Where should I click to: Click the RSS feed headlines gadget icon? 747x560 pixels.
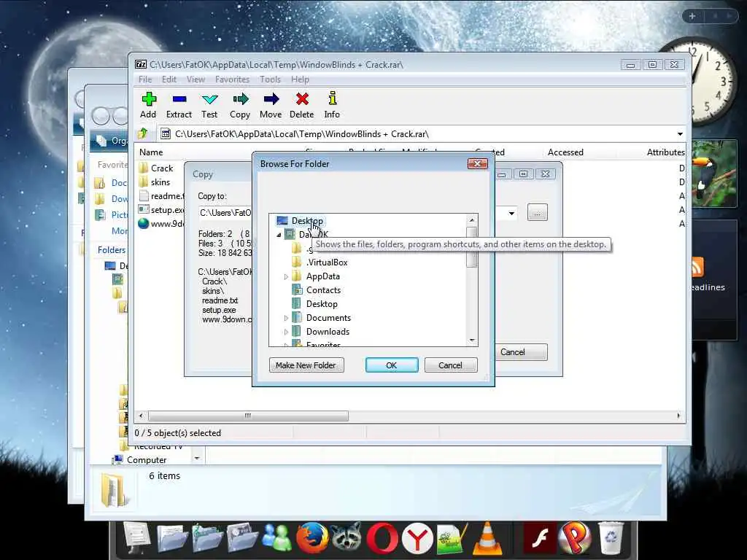tap(697, 267)
